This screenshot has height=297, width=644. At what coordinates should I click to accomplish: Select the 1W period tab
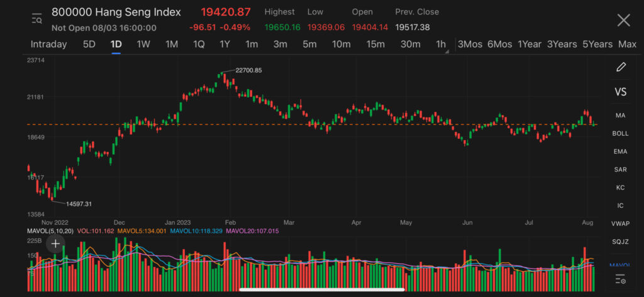coord(143,45)
